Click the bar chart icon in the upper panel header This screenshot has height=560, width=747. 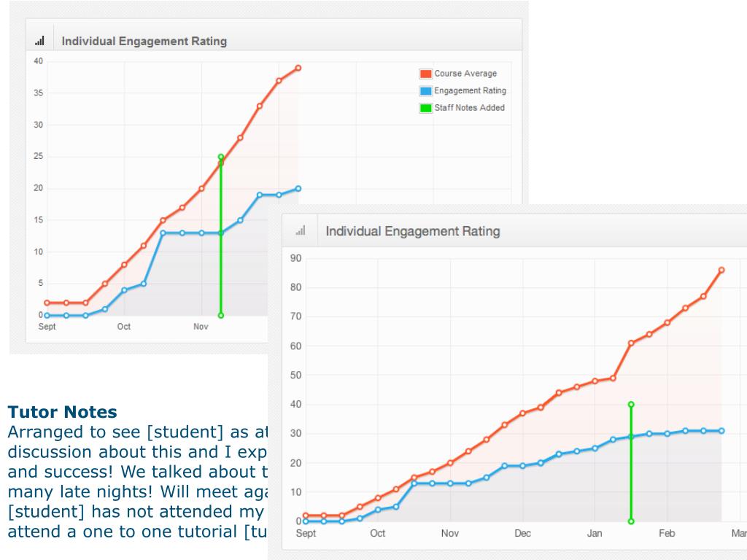click(x=39, y=42)
